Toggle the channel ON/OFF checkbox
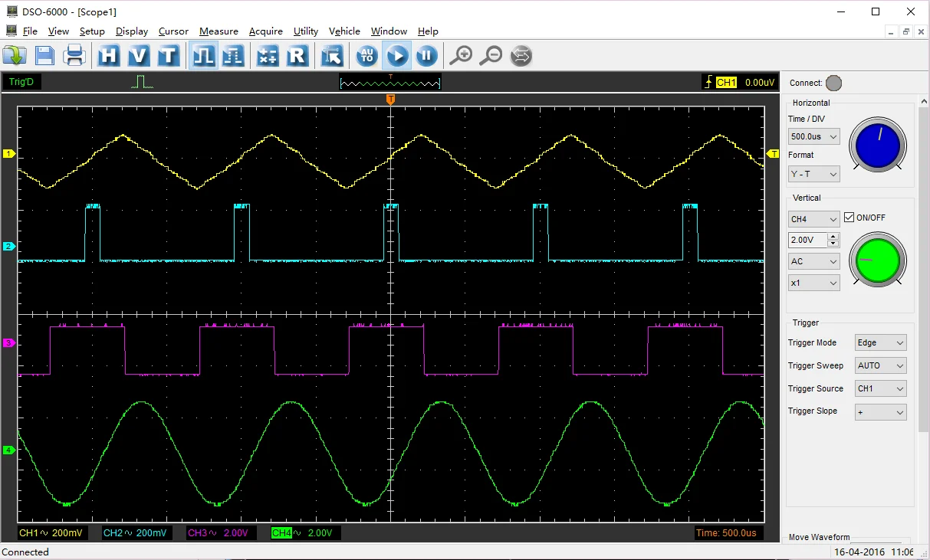This screenshot has width=930, height=560. click(x=849, y=218)
